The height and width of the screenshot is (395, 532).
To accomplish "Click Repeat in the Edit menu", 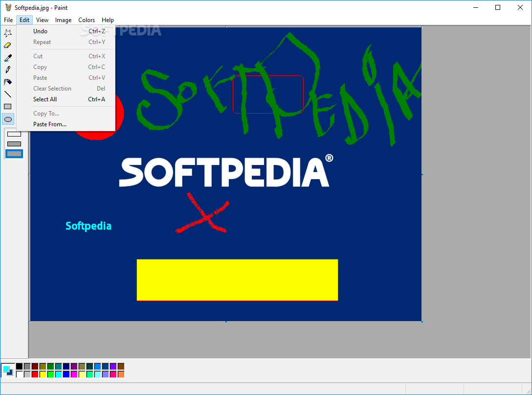I will [x=66, y=42].
